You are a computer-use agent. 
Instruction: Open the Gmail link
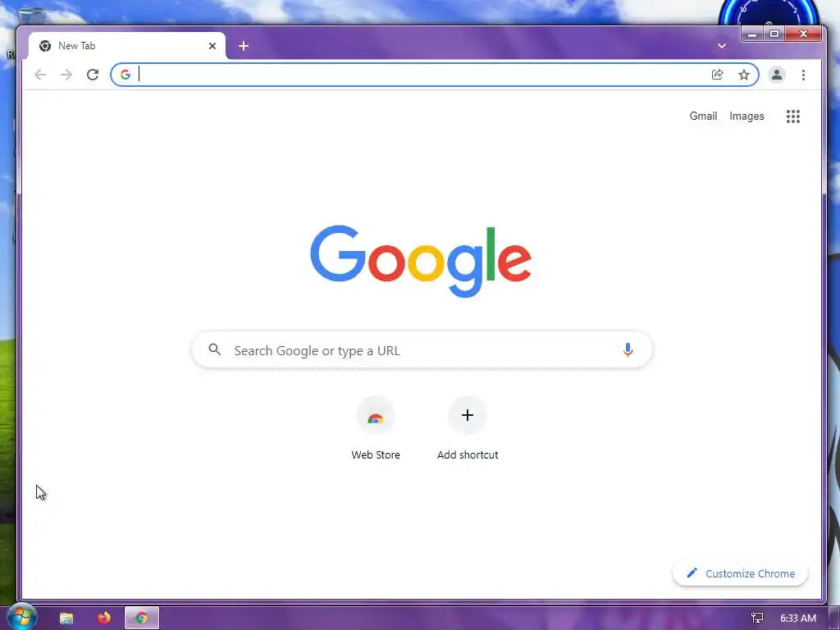(x=703, y=116)
